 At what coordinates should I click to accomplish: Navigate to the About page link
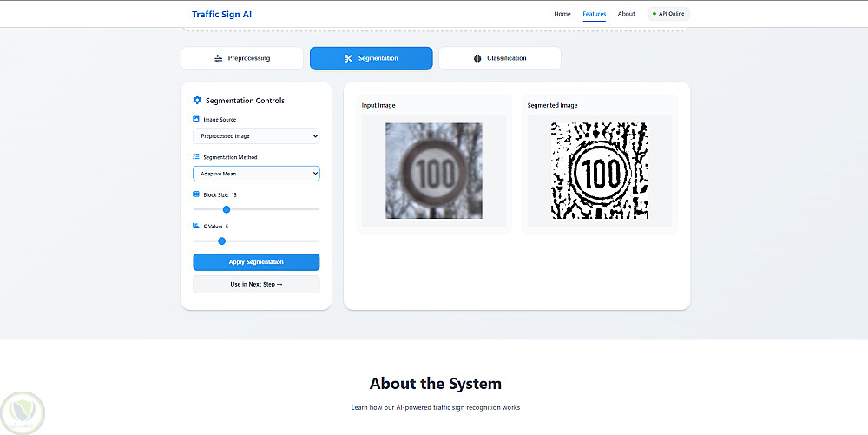pos(626,14)
